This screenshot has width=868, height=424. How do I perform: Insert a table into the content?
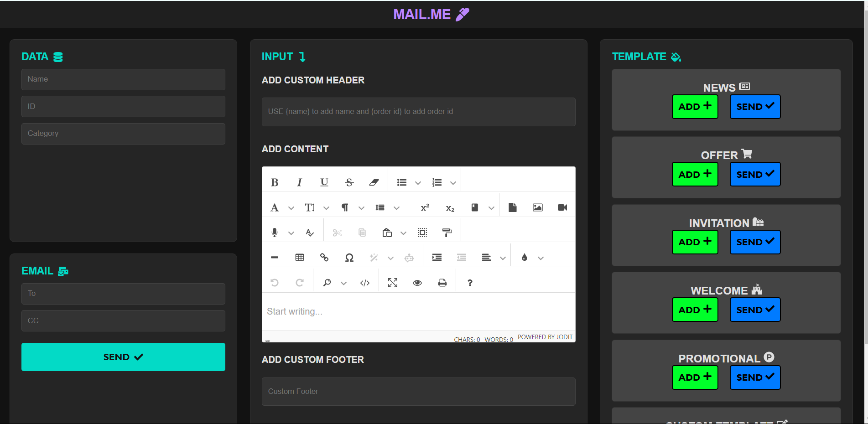[x=300, y=258]
